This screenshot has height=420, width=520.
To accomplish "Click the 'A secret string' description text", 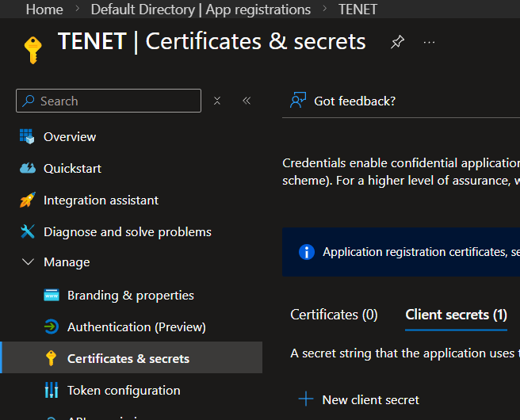I will tap(405, 353).
